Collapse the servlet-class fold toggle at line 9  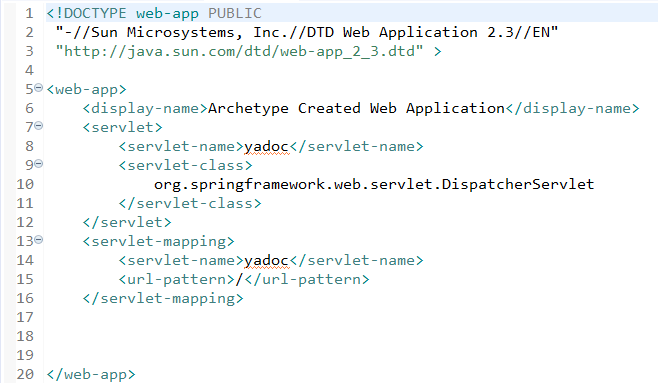click(39, 164)
